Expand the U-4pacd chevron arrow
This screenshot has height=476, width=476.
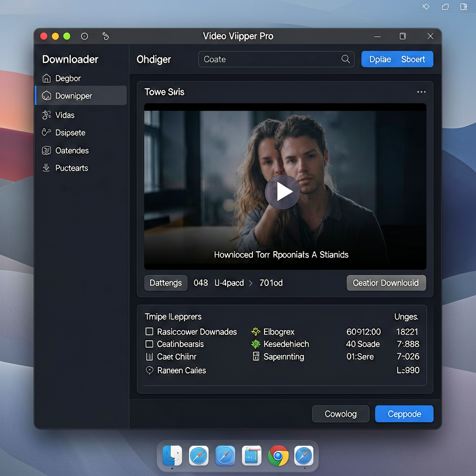(x=251, y=283)
